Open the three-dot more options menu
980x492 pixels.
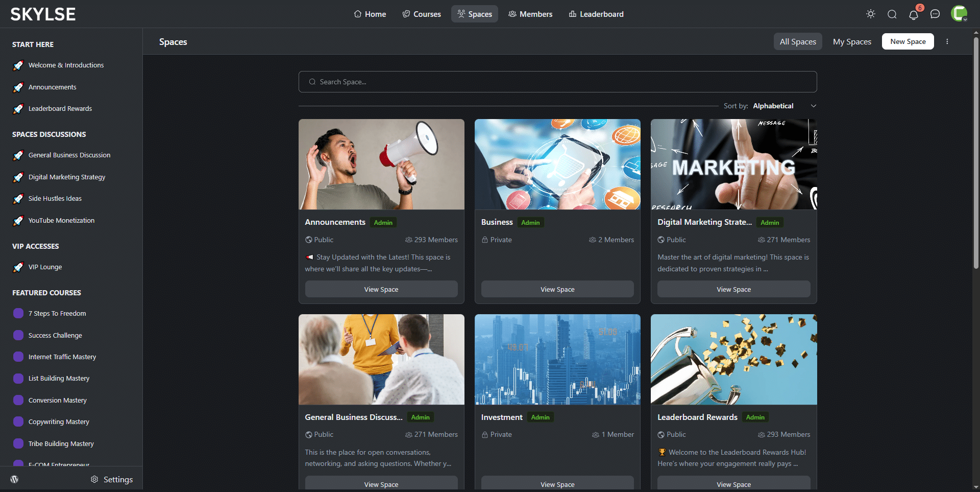click(947, 41)
